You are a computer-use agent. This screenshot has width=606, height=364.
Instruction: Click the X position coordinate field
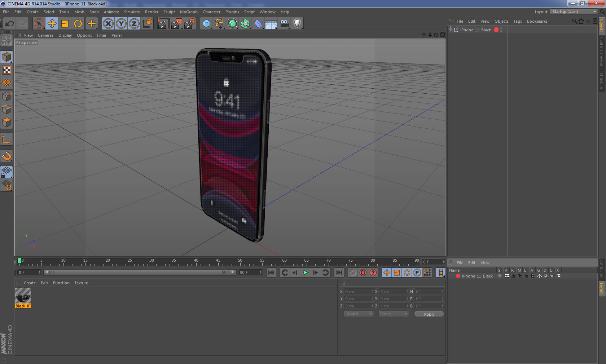359,292
